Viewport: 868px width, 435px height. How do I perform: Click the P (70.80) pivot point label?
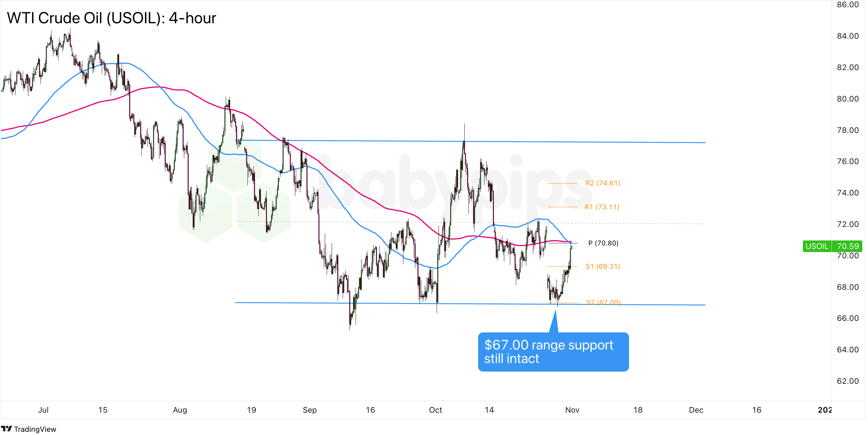(x=603, y=243)
